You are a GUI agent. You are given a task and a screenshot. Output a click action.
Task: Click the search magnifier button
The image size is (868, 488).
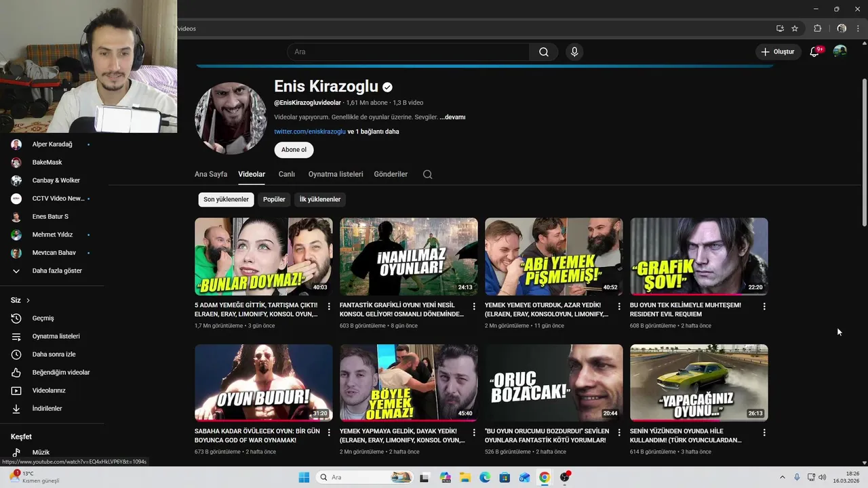pos(544,52)
